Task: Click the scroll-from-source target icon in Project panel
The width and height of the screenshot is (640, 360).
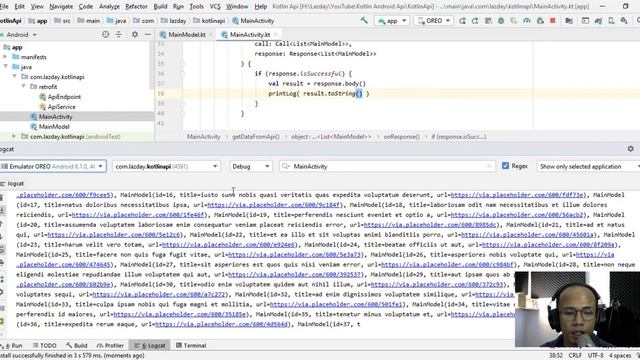Action: pyautogui.click(x=106, y=35)
